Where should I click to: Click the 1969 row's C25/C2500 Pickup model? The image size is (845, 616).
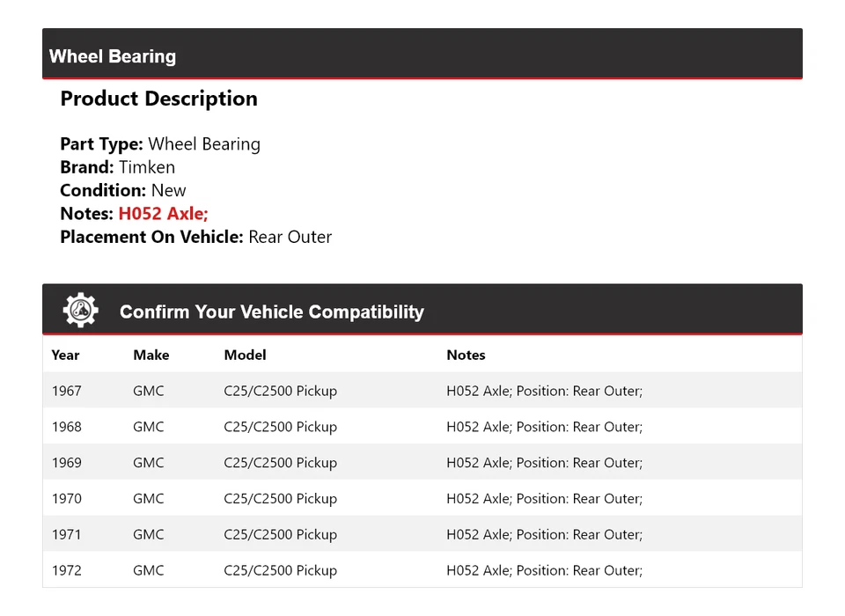tap(280, 463)
